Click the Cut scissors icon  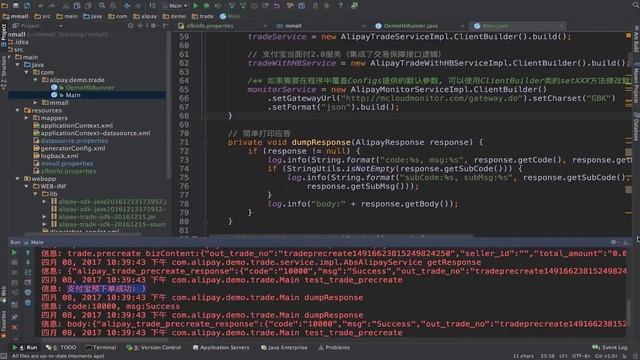tap(65, 6)
